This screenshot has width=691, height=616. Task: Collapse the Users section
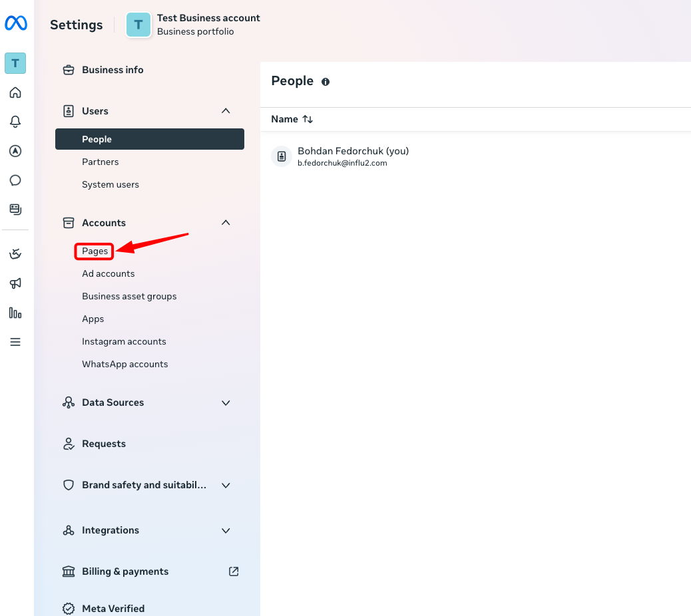(x=226, y=111)
